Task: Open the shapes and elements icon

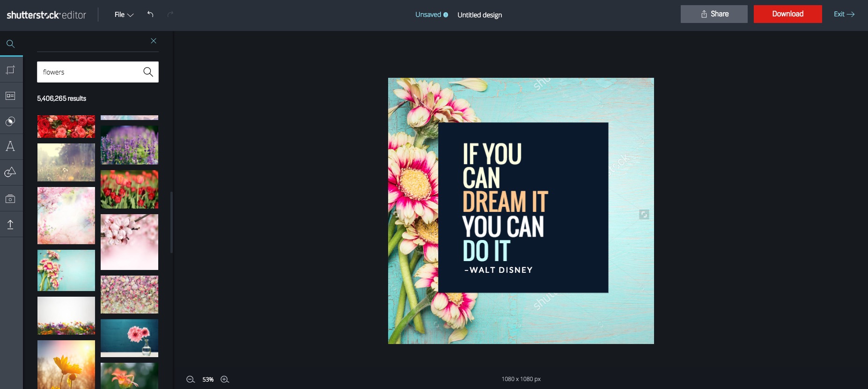Action: point(10,172)
